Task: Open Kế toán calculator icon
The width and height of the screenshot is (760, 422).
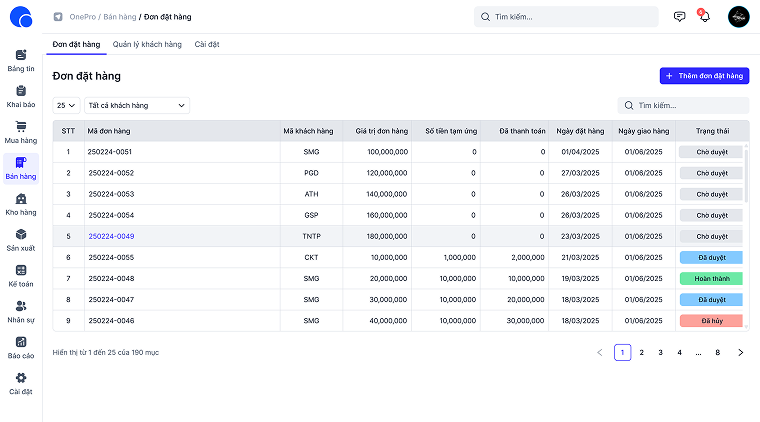Action: click(x=21, y=271)
